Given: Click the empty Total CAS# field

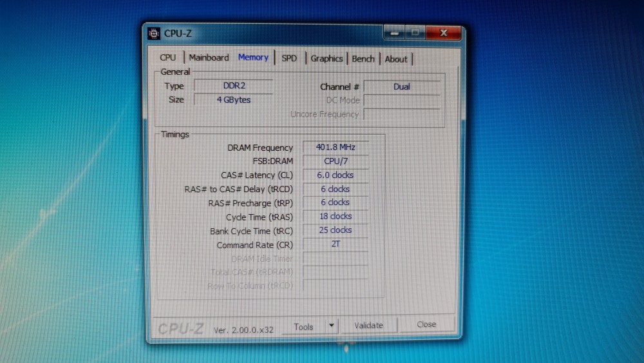Looking at the screenshot, I should pos(336,271).
